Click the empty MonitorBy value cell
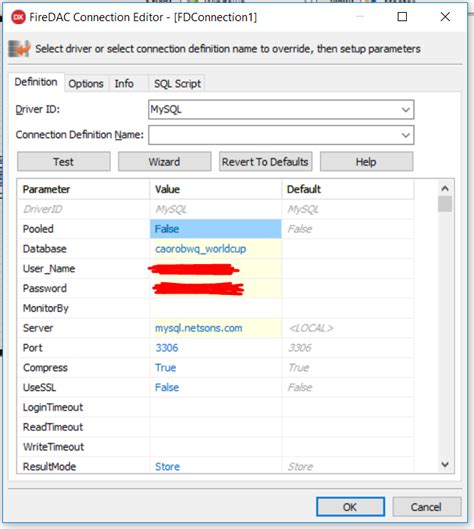 point(215,308)
